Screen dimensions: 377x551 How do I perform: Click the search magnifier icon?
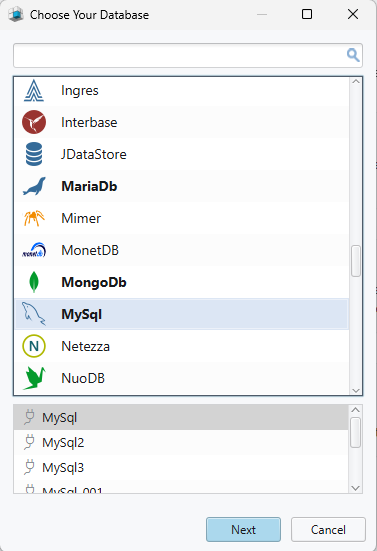(x=353, y=55)
